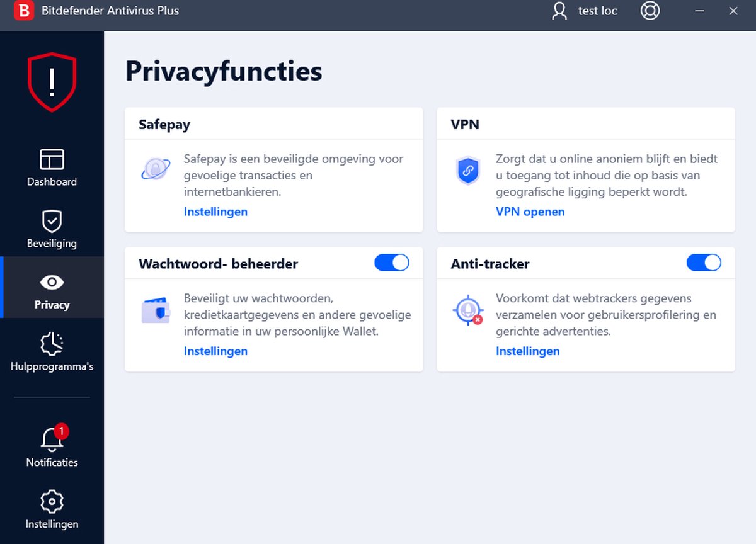Open Safepay Instellingen link

[x=215, y=212]
